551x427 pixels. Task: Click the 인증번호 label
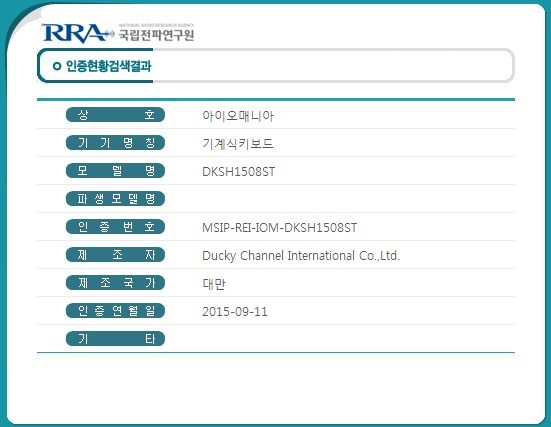115,227
